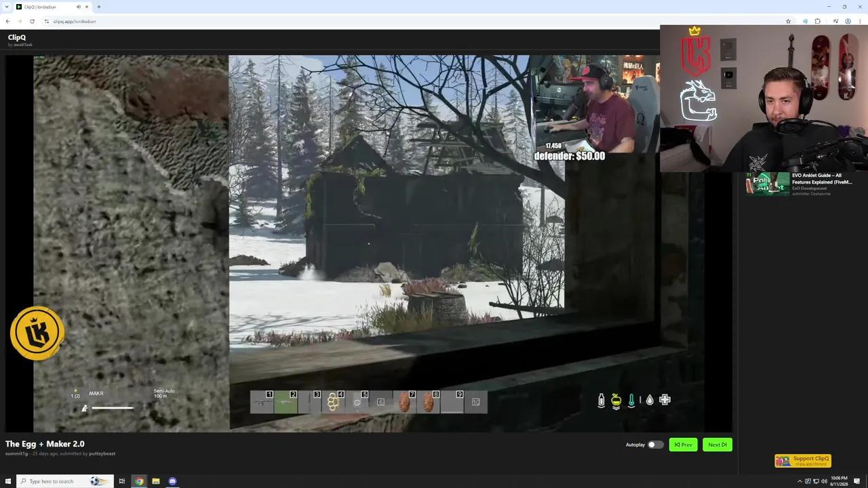The width and height of the screenshot is (868, 488).
Task: Reload the ClipQ page
Action: click(32, 21)
